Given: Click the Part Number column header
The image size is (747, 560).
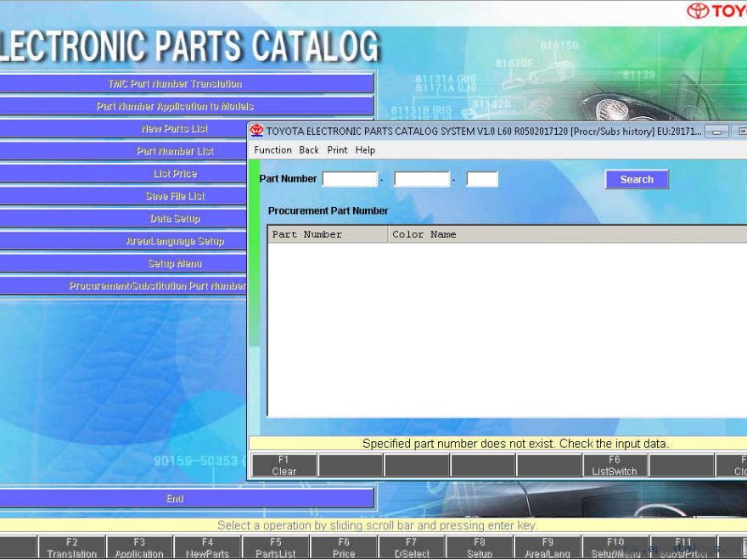Looking at the screenshot, I should pos(328,234).
